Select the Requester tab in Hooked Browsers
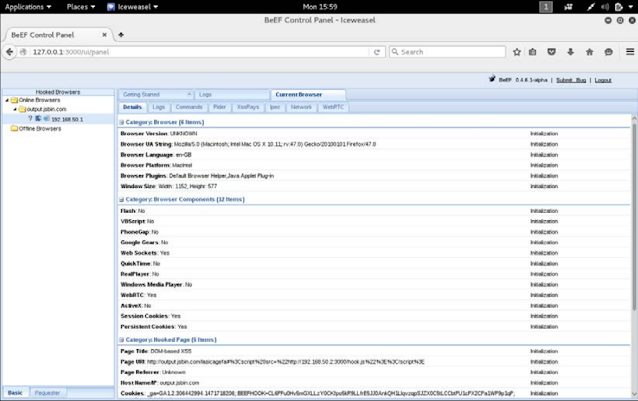 coord(47,393)
